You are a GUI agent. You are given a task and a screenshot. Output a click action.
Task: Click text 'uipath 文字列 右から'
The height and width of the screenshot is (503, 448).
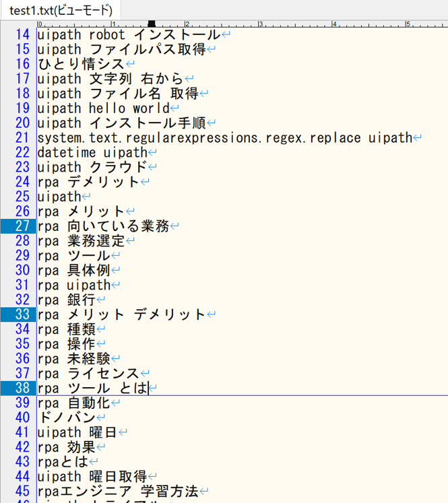[x=110, y=79]
